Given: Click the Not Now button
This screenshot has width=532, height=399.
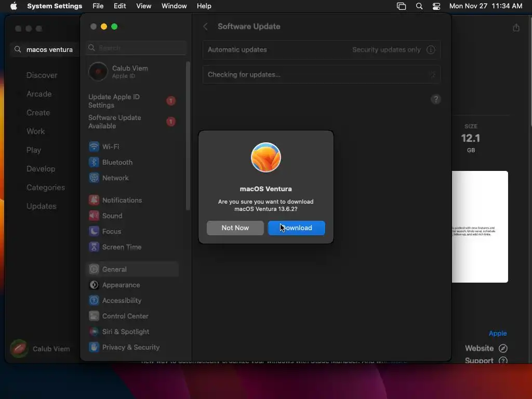Looking at the screenshot, I should point(235,228).
